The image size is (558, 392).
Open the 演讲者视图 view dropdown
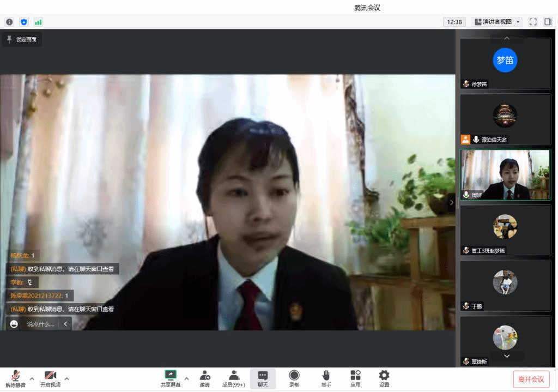coord(496,22)
